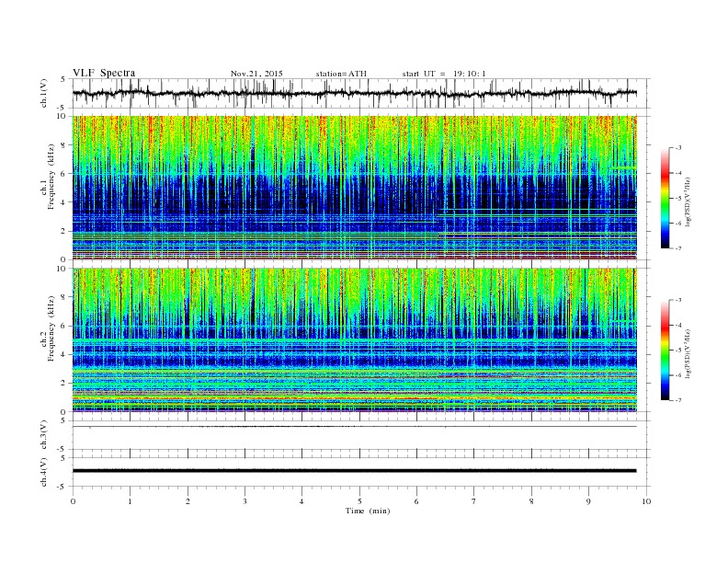Viewport: 728px width, 563px height.
Task: Click the ch.4 voltage trace band
Action: pos(354,471)
